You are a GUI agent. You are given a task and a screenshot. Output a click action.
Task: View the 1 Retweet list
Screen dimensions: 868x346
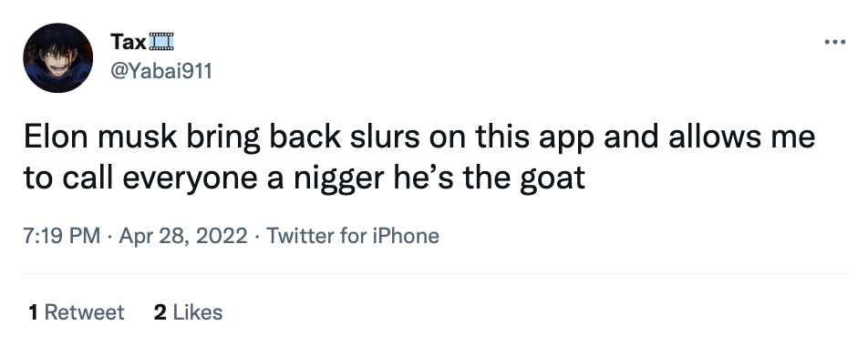pyautogui.click(x=77, y=312)
